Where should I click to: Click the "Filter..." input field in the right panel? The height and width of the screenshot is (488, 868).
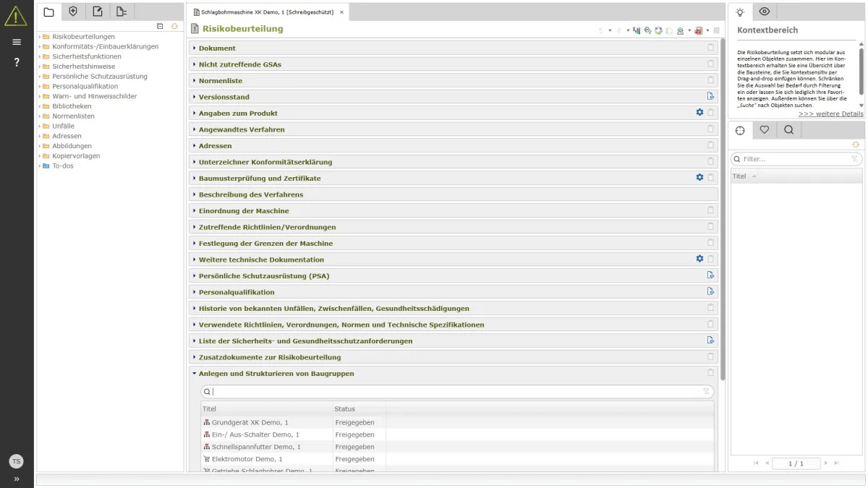788,158
